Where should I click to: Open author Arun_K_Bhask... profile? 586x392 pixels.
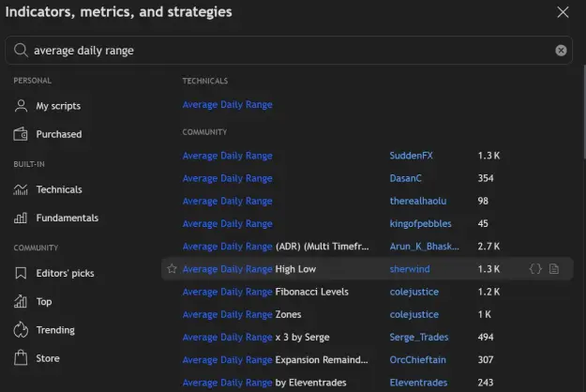tap(424, 247)
